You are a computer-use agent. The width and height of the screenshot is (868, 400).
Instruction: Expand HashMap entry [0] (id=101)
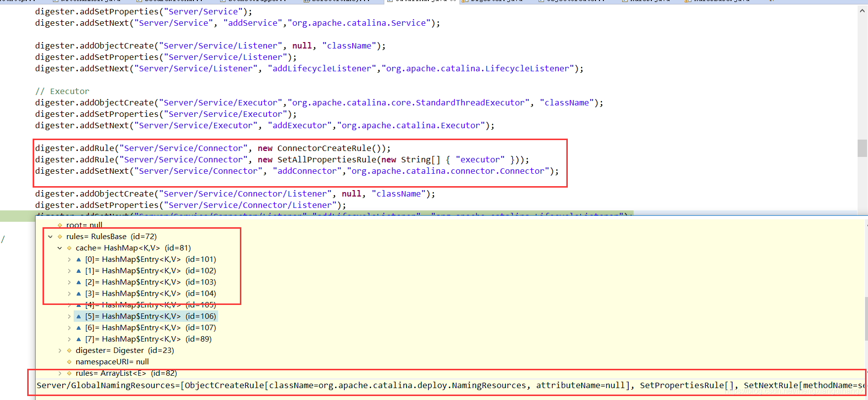[x=69, y=259]
